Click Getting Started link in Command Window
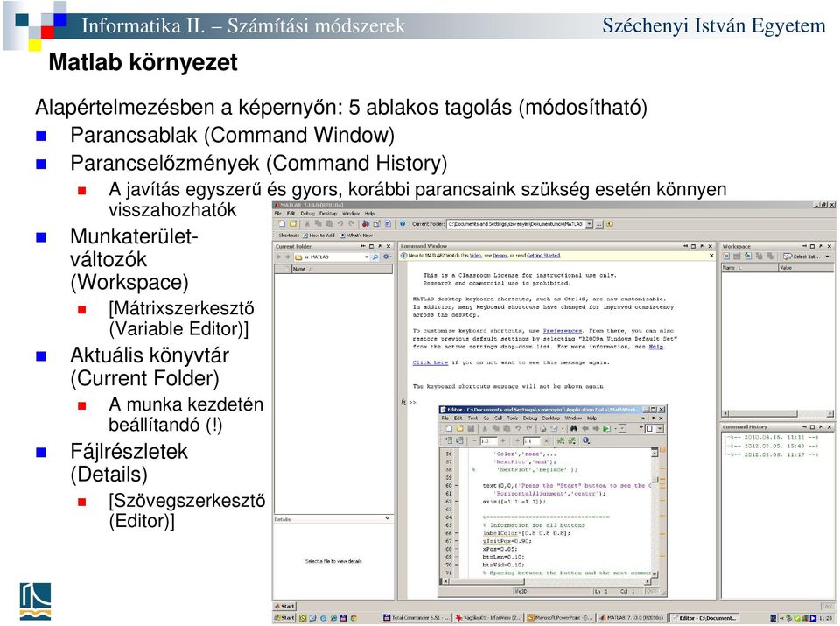840x626 pixels. click(x=543, y=255)
